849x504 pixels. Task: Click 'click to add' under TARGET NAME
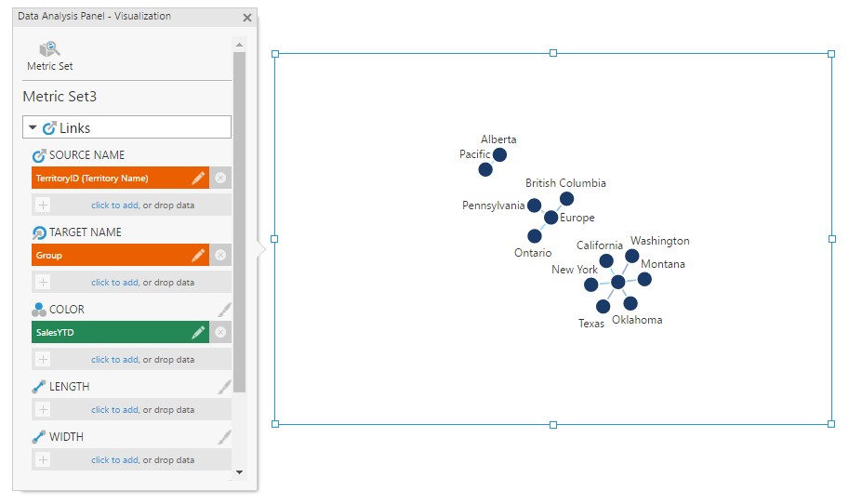point(114,282)
